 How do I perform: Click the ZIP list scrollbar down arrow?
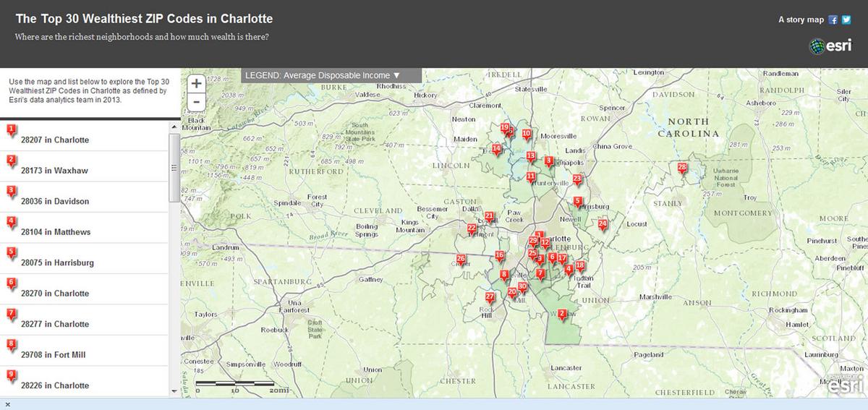click(x=174, y=391)
